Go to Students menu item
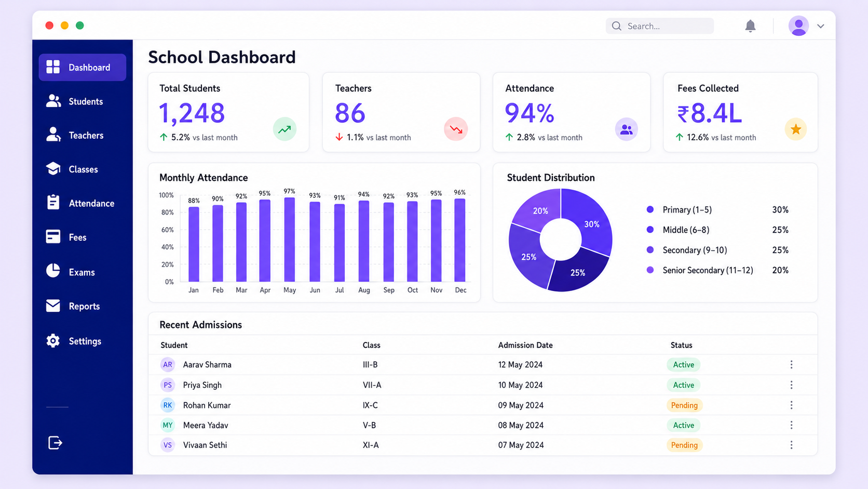 click(x=82, y=101)
